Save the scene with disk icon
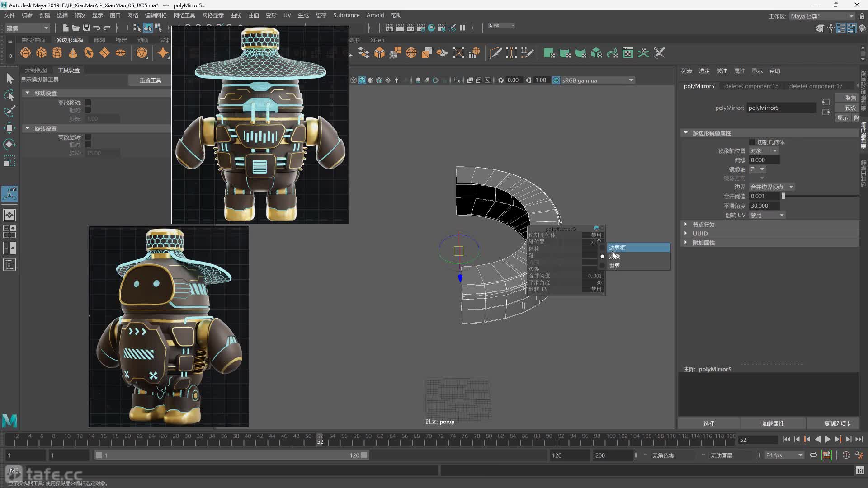 point(86,28)
